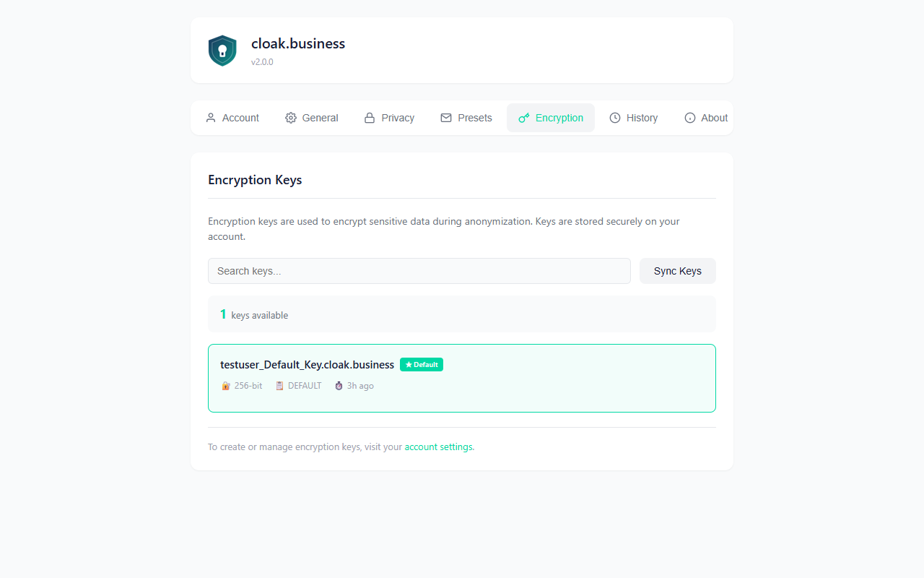Screen dimensions: 924x578
Task: Click the 256-bit padlock icon on the key card
Action: 225,385
